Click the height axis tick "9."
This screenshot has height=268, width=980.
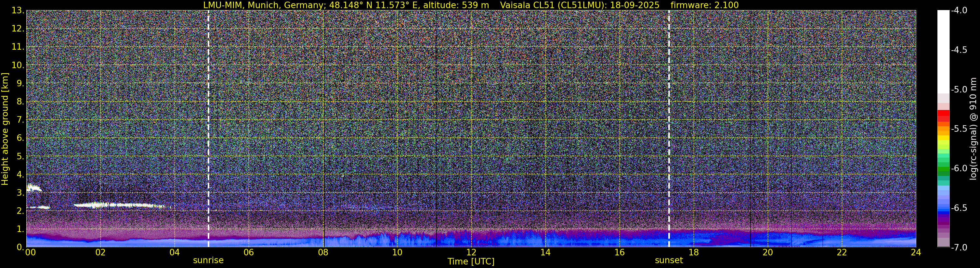(x=20, y=83)
